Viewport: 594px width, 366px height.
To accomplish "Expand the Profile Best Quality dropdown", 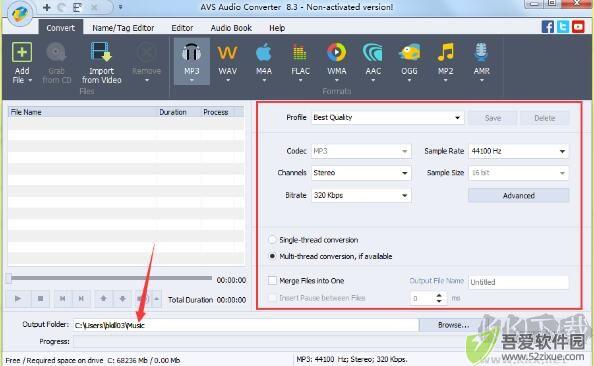I will pos(387,117).
